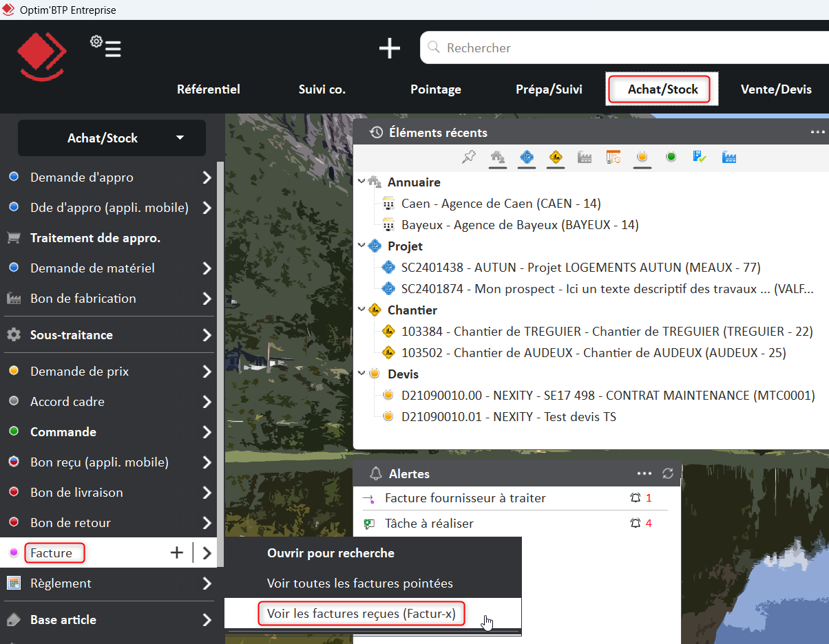This screenshot has width=829, height=644.
Task: Click the alert bell next to Tâche à réaliser
Action: click(635, 523)
